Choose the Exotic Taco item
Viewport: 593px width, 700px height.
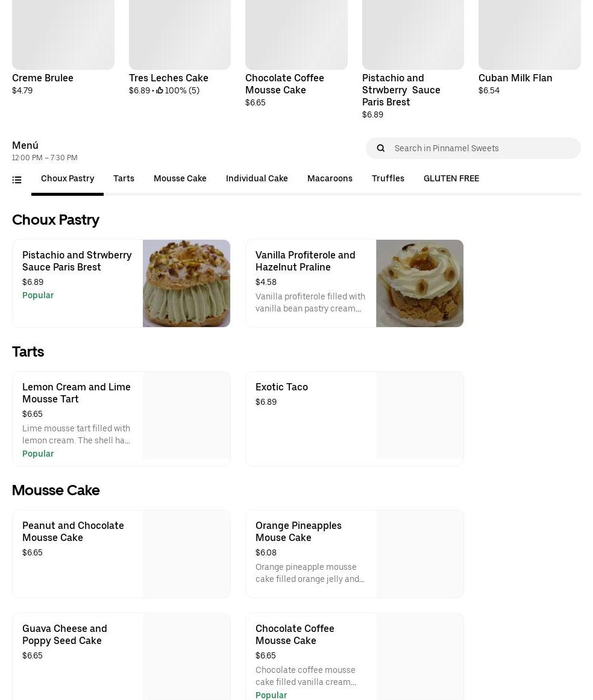click(x=281, y=387)
